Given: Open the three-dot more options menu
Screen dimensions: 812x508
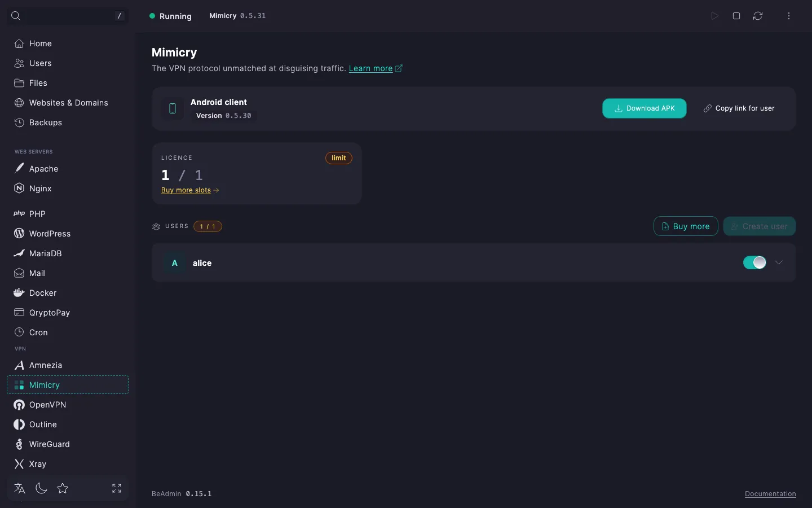Looking at the screenshot, I should pos(789,16).
